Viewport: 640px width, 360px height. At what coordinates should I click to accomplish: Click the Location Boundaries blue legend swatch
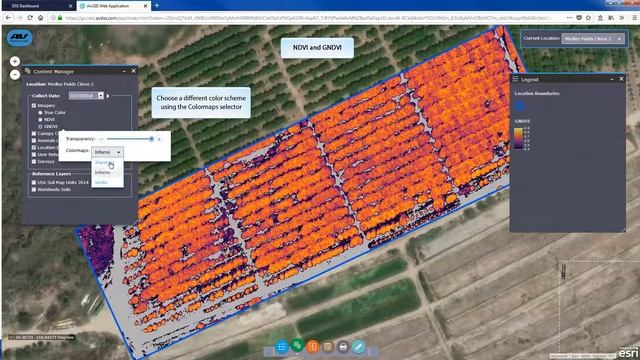pos(520,106)
